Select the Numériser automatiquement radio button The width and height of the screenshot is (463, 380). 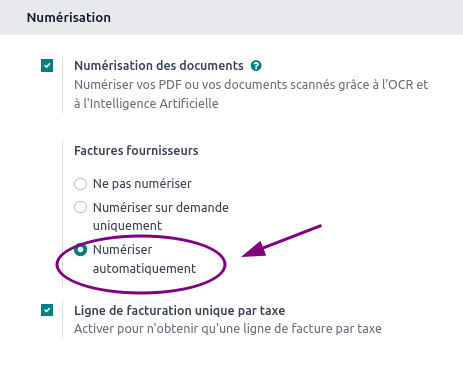[x=80, y=249]
